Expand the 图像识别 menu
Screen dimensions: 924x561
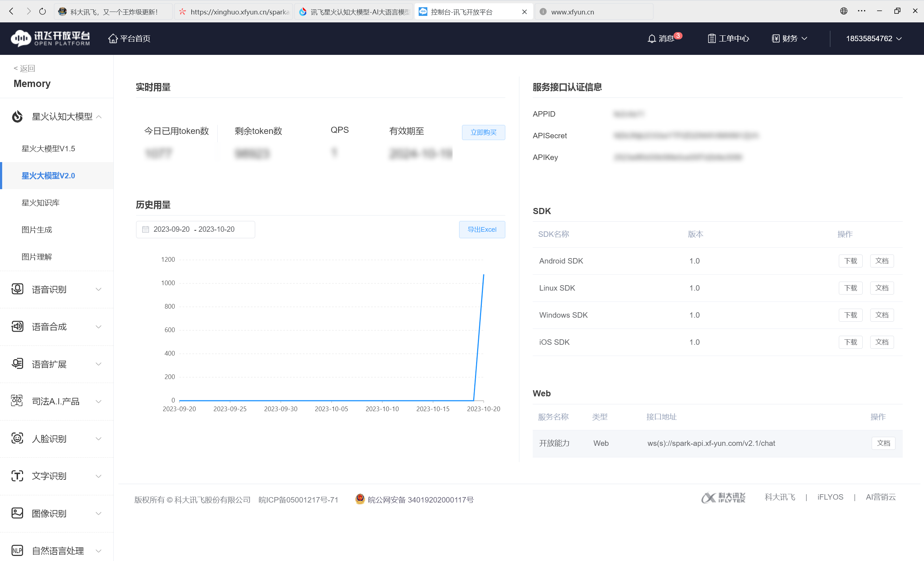(99, 513)
